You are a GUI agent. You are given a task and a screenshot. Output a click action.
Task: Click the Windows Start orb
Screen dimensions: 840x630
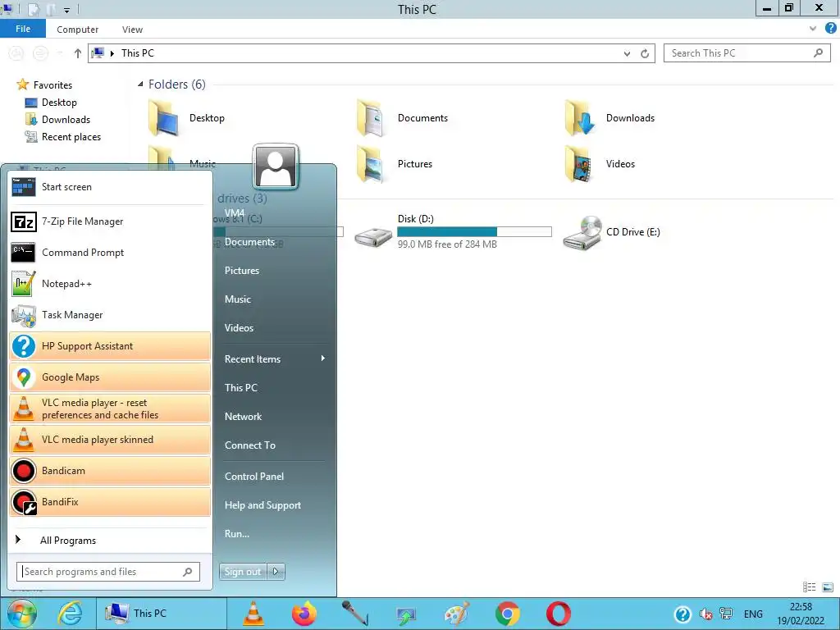(21, 614)
